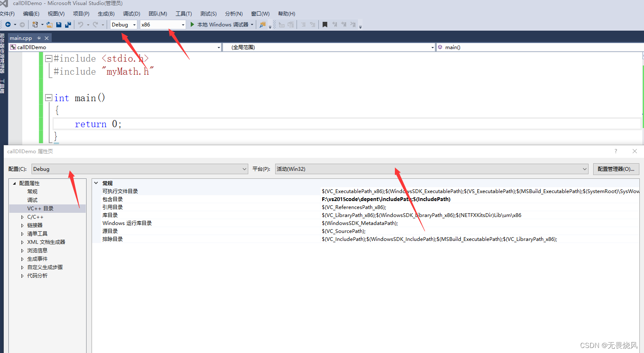Click the clear bookmarks icon
Screen dimensions: 644x353
[353, 25]
